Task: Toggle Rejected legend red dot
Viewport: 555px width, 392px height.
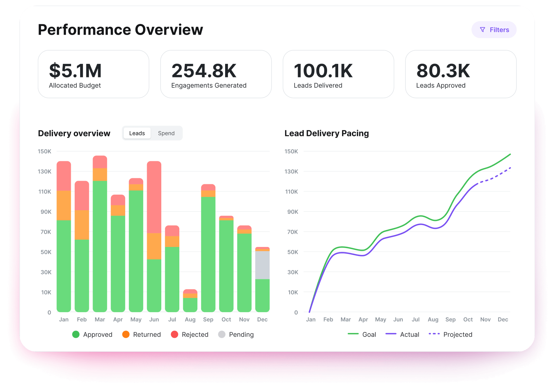Action: pyautogui.click(x=174, y=334)
